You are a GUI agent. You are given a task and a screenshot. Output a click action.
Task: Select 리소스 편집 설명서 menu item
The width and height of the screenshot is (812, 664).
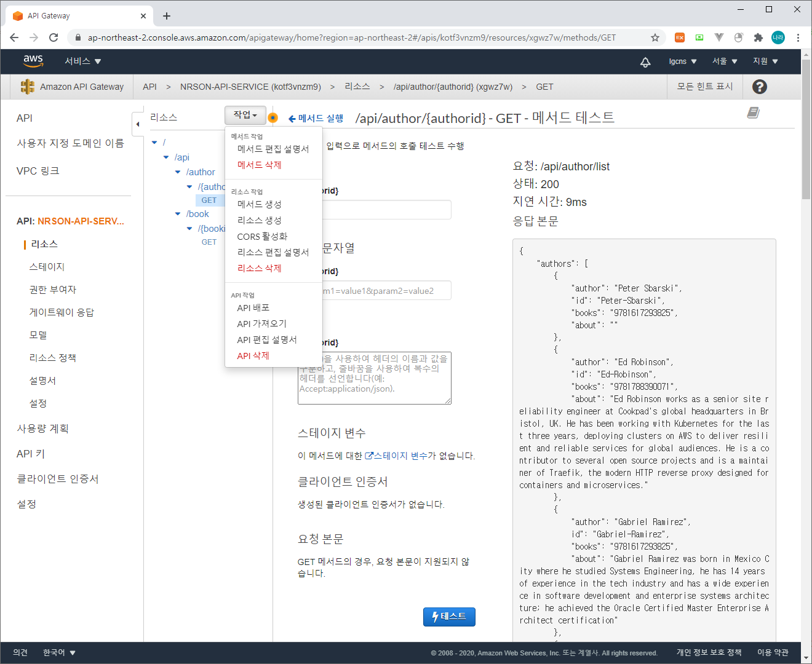(x=273, y=252)
